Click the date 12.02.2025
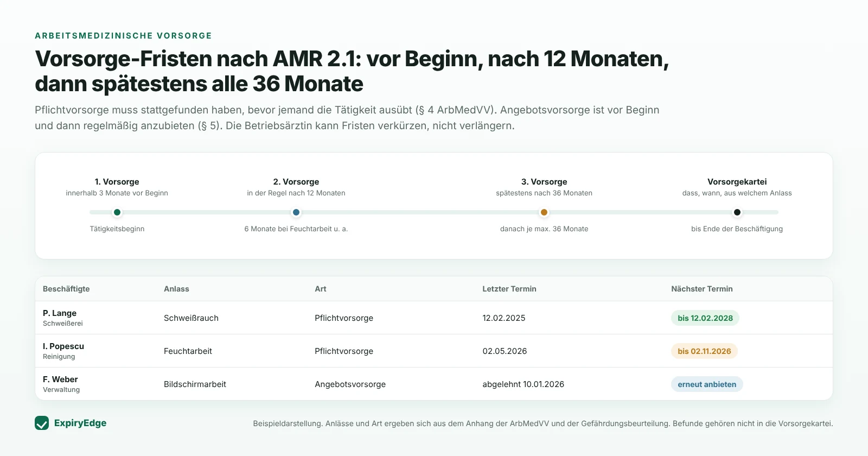Image resolution: width=868 pixels, height=456 pixels. (x=504, y=318)
